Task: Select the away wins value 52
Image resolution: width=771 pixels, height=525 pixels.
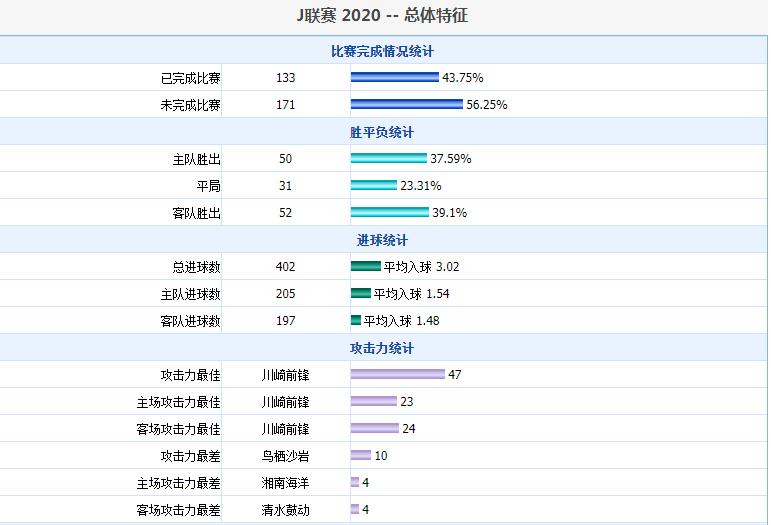Action: (x=286, y=213)
